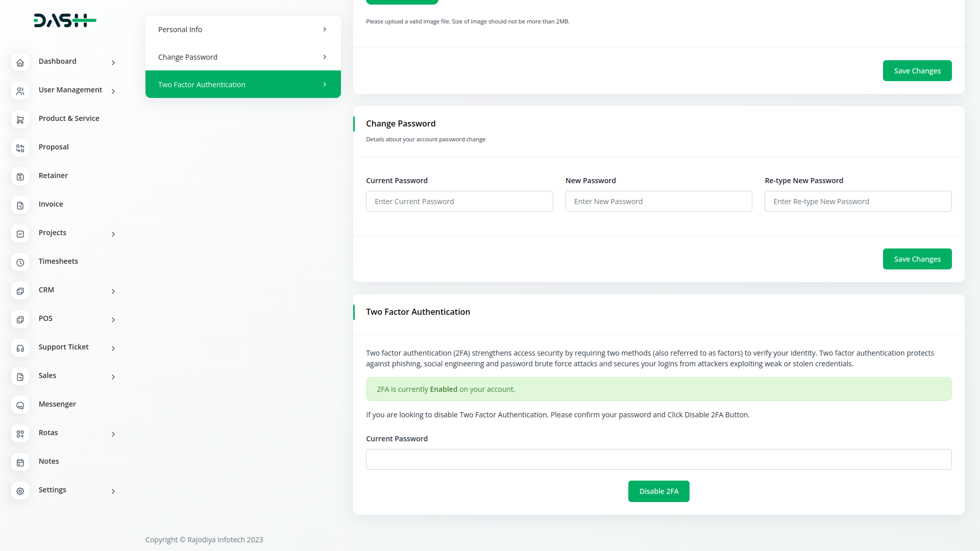Click the Product & Service cart icon
This screenshot has height=551, width=980.
[x=20, y=119]
